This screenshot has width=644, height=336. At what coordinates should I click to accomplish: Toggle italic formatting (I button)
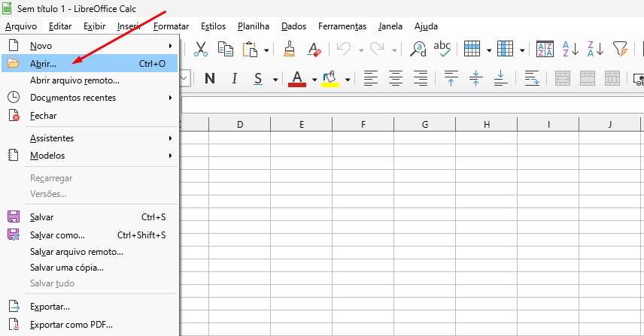pyautogui.click(x=234, y=78)
